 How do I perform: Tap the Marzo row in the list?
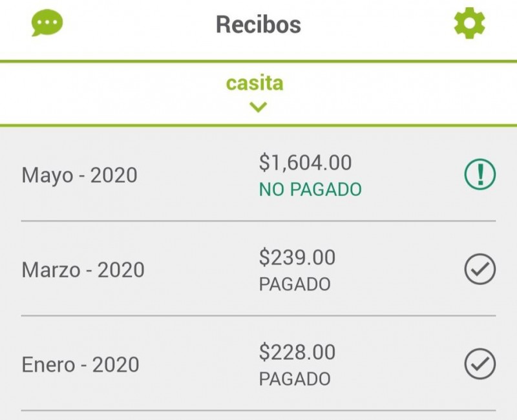[258, 269]
